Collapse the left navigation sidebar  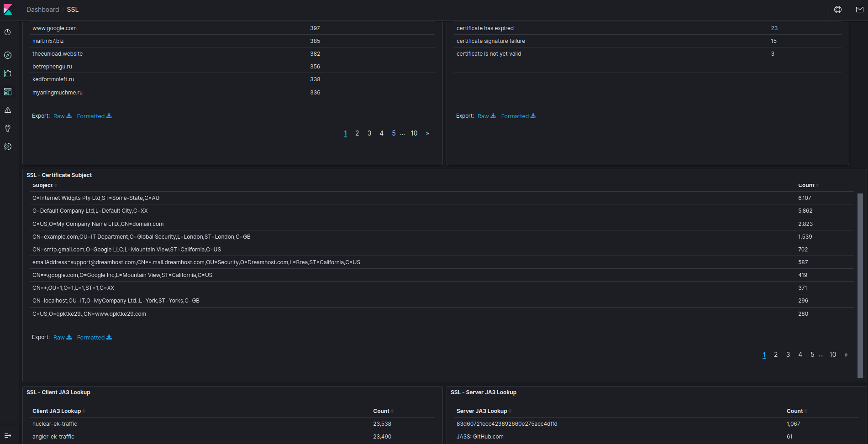(x=8, y=435)
